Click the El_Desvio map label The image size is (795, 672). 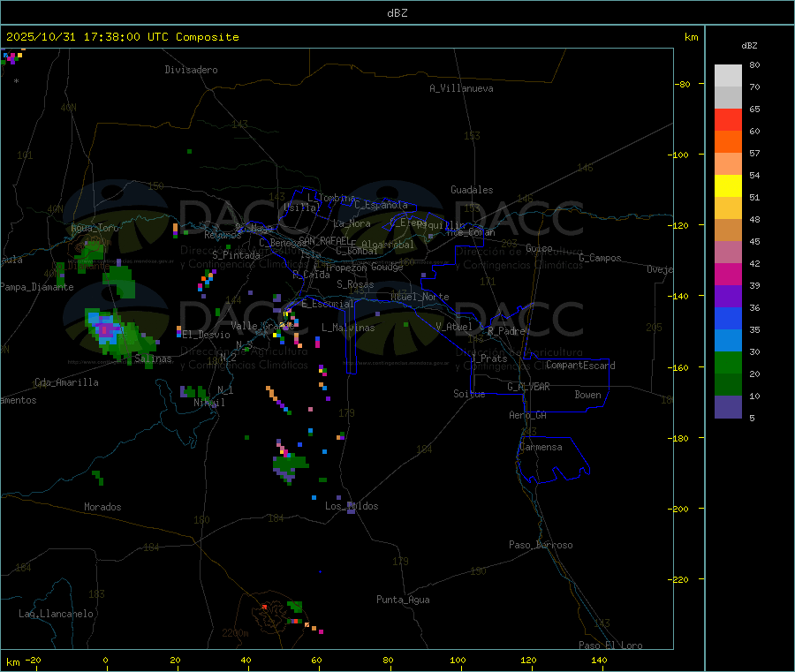[206, 335]
